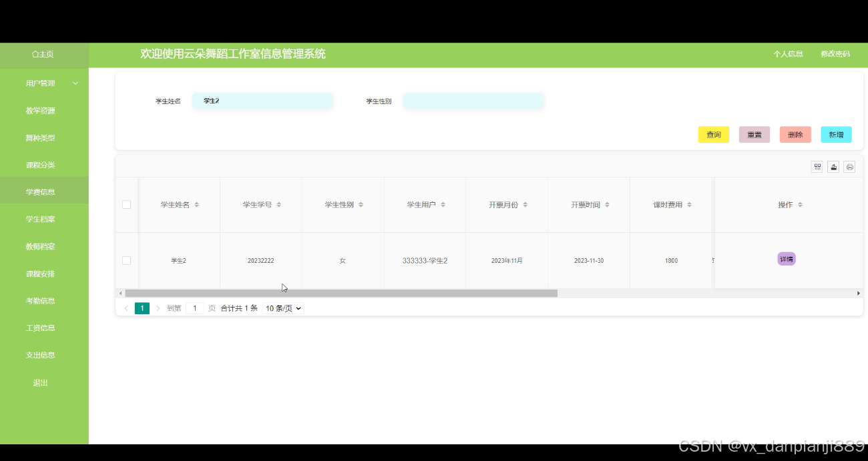Click the horizontal table scrollbar thumb
This screenshot has width=868, height=461.
tap(341, 293)
